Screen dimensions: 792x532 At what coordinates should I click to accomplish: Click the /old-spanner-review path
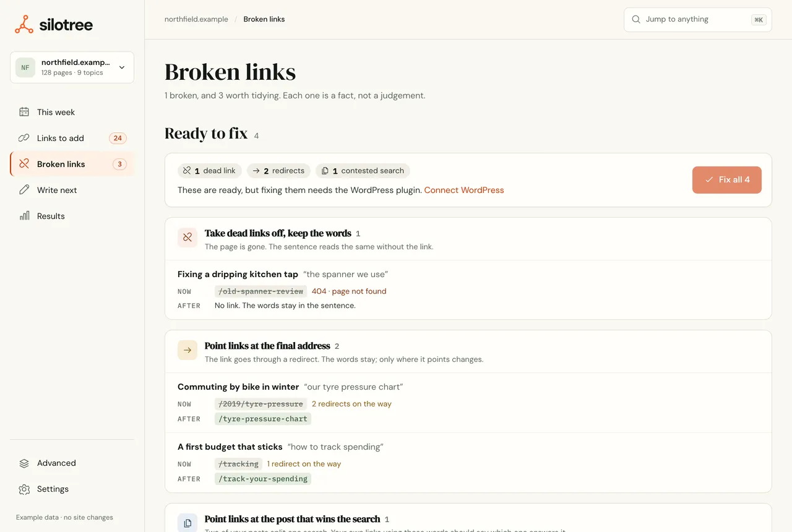[x=260, y=291]
